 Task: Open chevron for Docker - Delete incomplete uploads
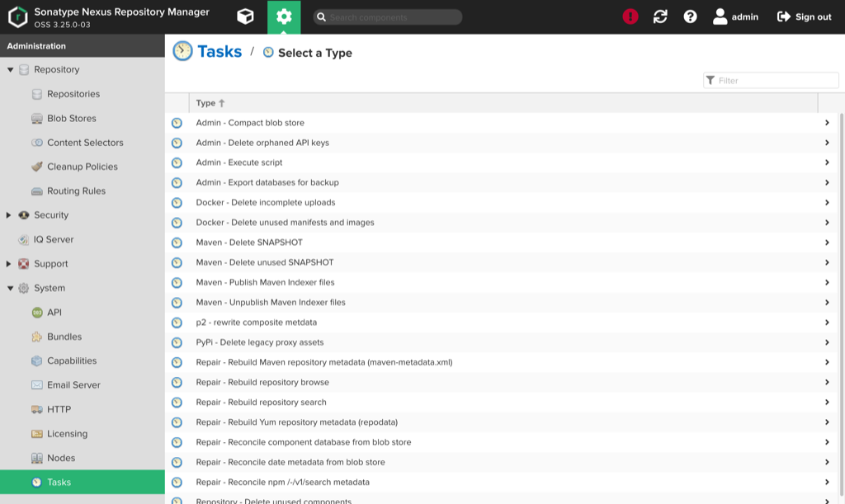(827, 202)
